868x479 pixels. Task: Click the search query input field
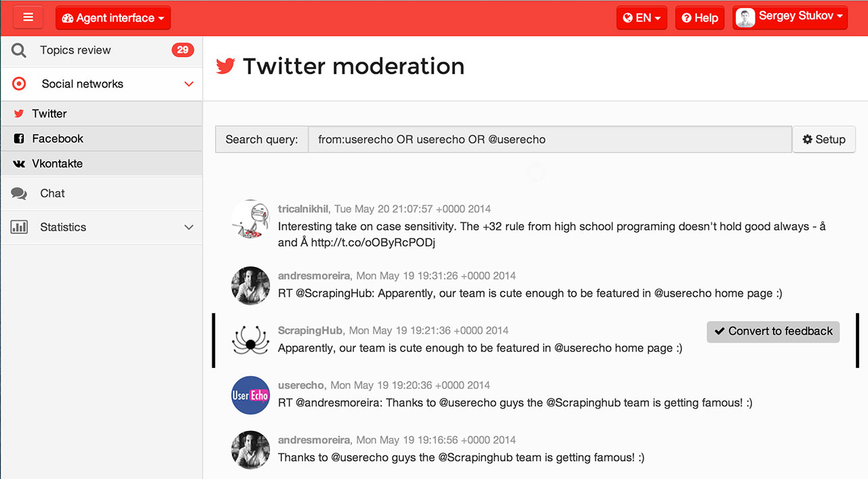(550, 140)
